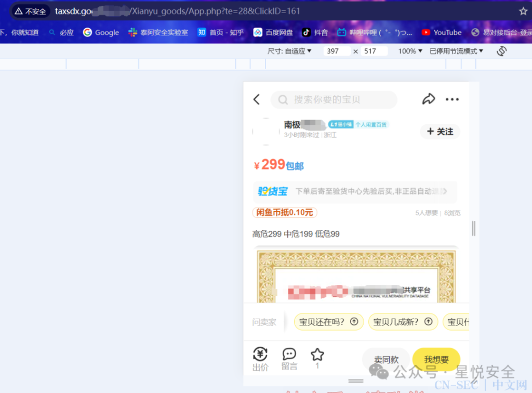Click the 问卖家 label
Image resolution: width=532 pixels, height=393 pixels.
point(264,322)
